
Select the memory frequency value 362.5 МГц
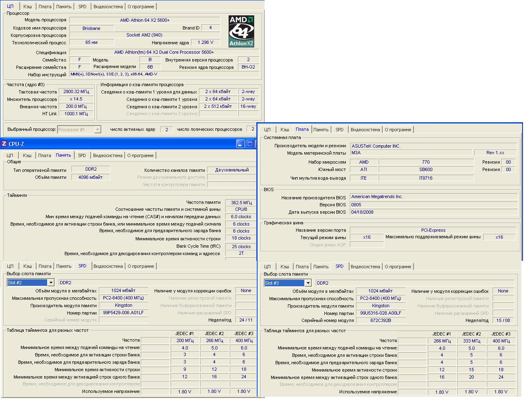point(241,203)
